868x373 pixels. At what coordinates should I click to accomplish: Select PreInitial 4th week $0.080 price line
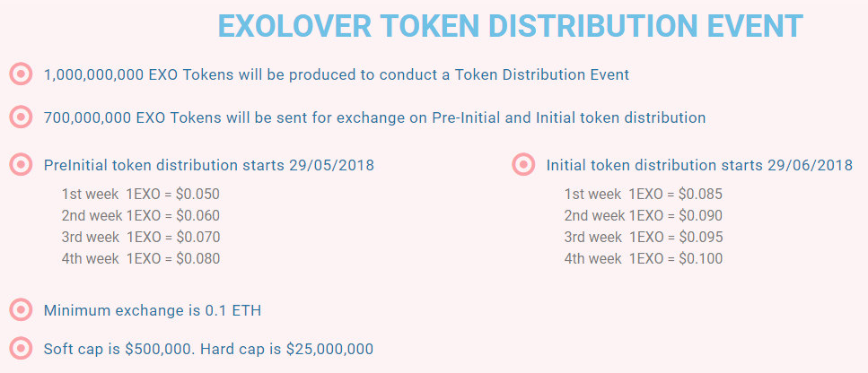pyautogui.click(x=141, y=258)
